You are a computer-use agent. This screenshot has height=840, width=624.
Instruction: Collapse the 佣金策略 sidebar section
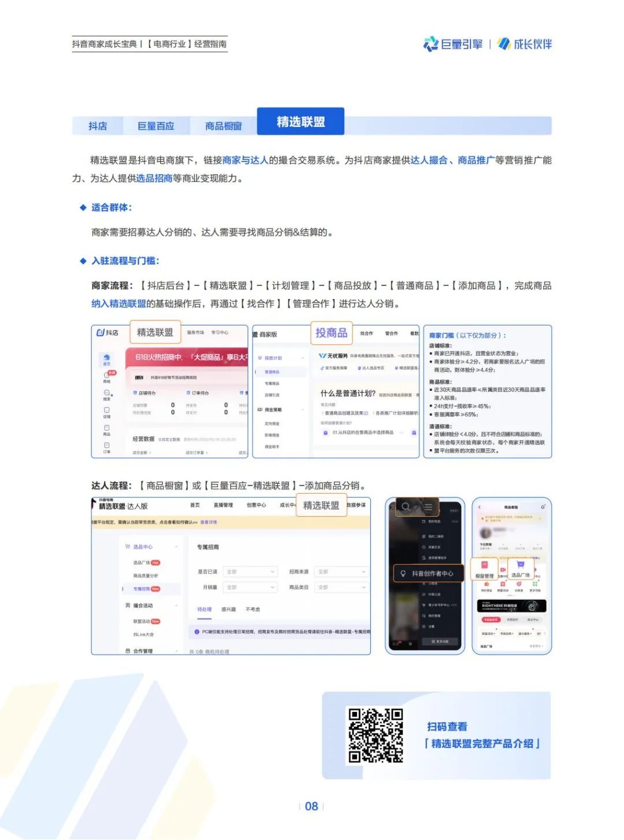[302, 410]
